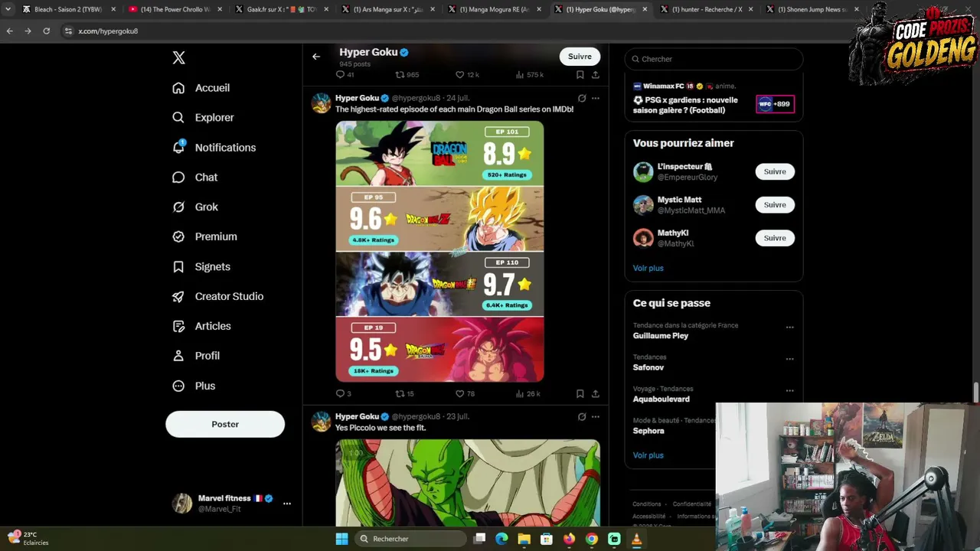
Task: Open options for the Aquaboulevard trend
Action: 789,390
